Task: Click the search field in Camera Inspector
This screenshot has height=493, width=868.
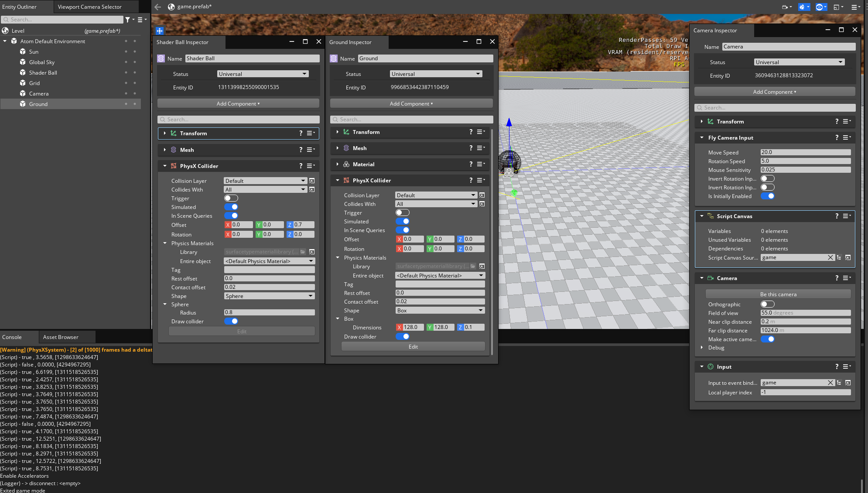Action: pos(774,107)
